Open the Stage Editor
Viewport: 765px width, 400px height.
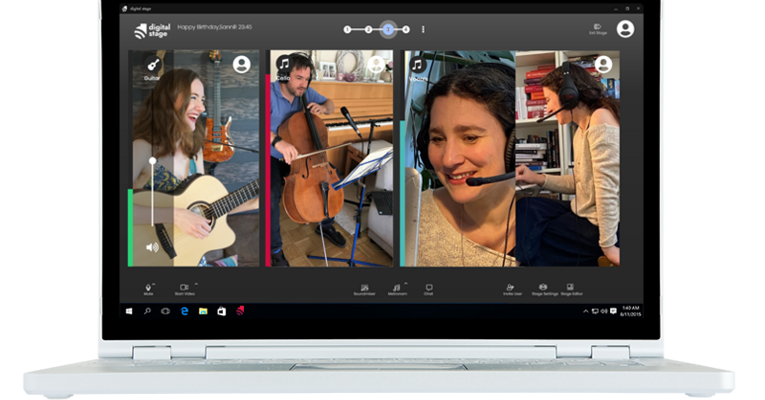[x=571, y=290]
